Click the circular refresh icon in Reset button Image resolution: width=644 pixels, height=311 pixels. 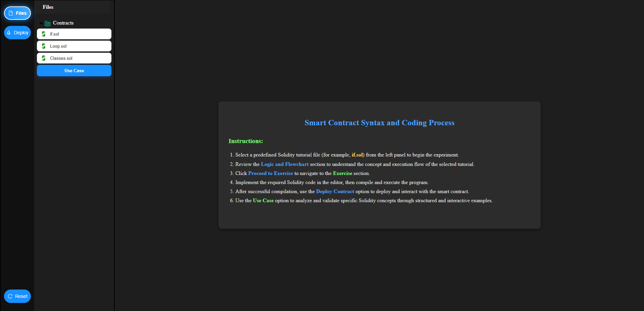(10, 296)
